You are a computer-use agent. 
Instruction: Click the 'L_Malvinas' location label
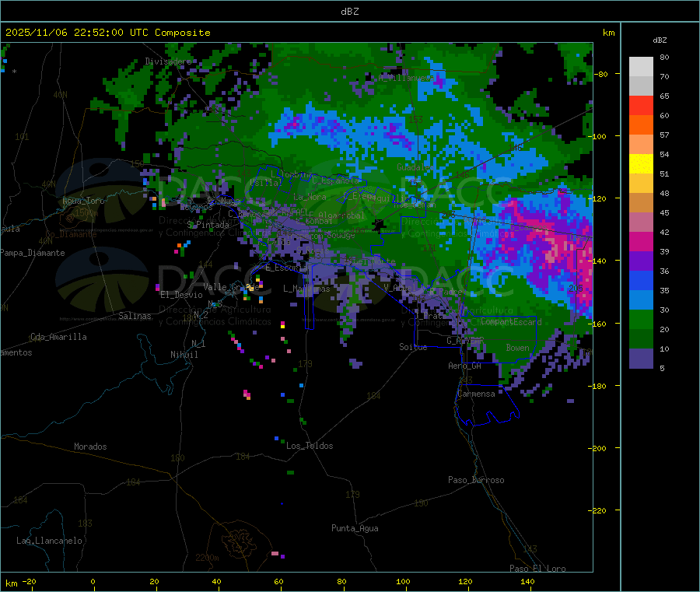pyautogui.click(x=306, y=289)
